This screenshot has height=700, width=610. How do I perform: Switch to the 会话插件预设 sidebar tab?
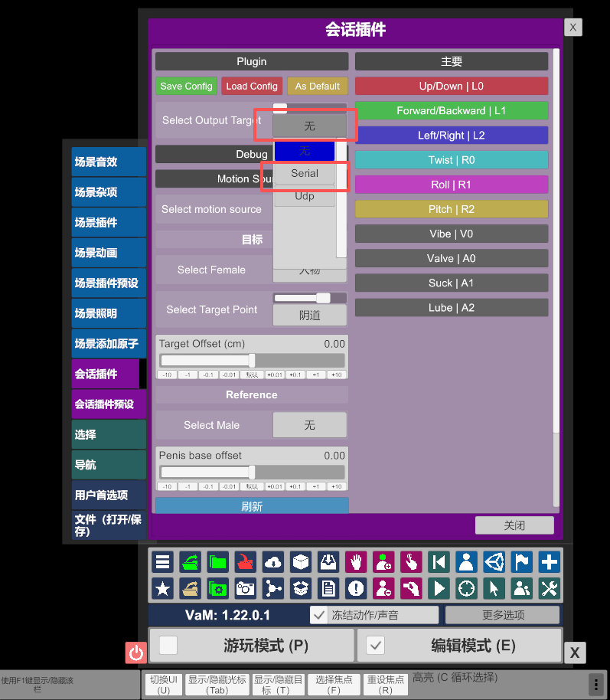(x=109, y=404)
